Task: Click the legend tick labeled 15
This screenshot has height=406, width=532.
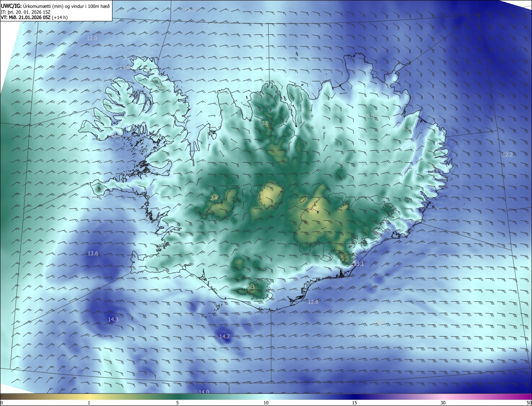Action: pos(355,403)
